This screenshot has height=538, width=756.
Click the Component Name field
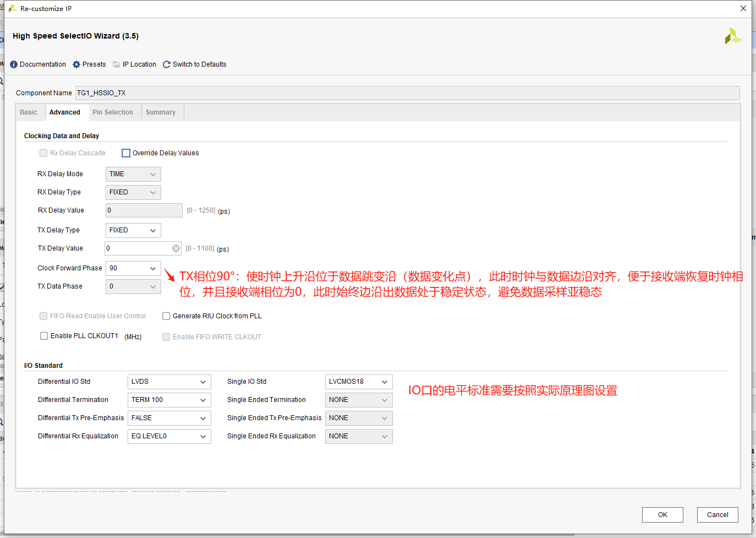[x=407, y=93]
